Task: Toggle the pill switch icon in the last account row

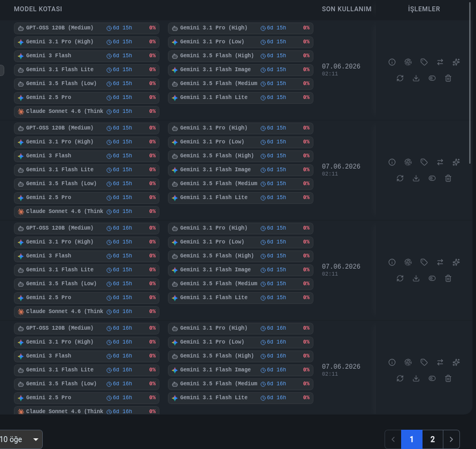Action: [432, 378]
